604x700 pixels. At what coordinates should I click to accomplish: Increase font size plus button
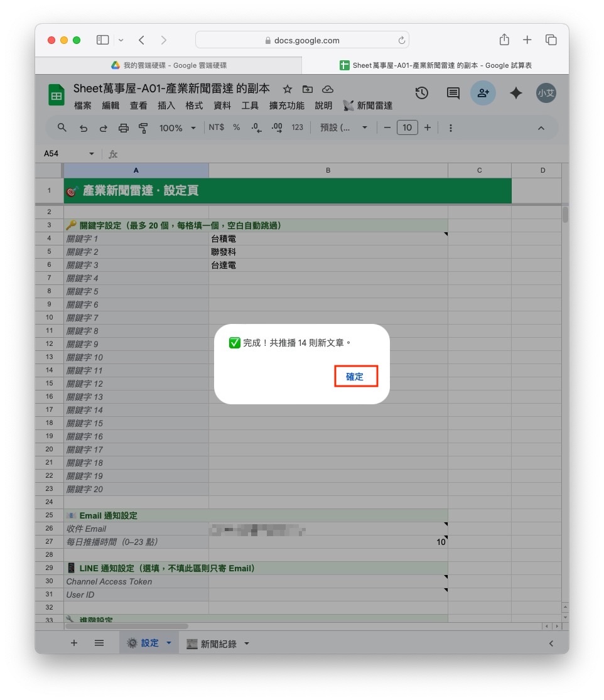427,127
